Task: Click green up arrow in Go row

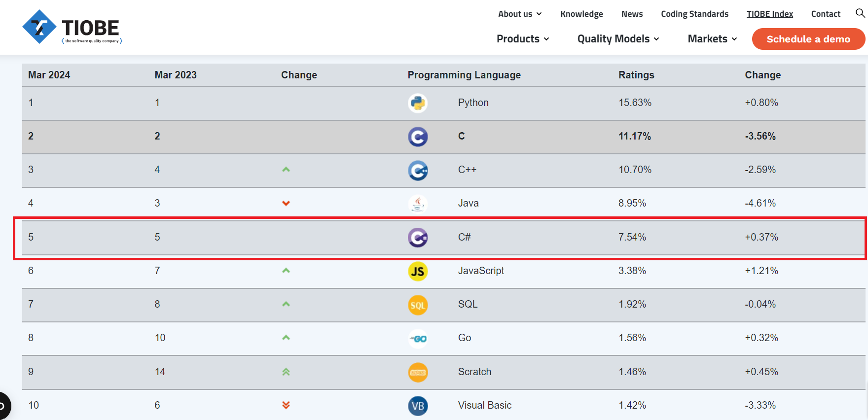Action: pyautogui.click(x=286, y=338)
